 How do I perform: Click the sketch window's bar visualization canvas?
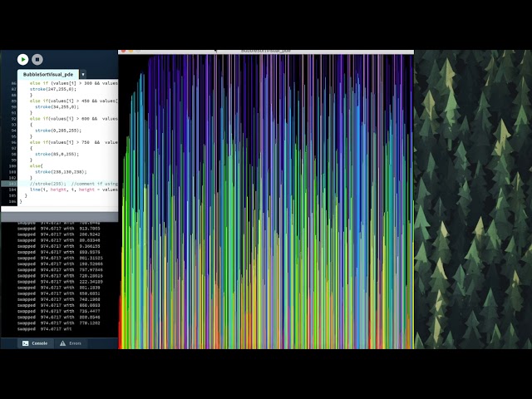point(266,201)
